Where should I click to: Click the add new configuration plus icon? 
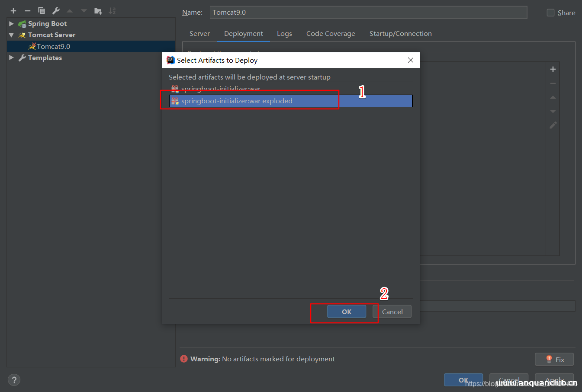coord(13,11)
